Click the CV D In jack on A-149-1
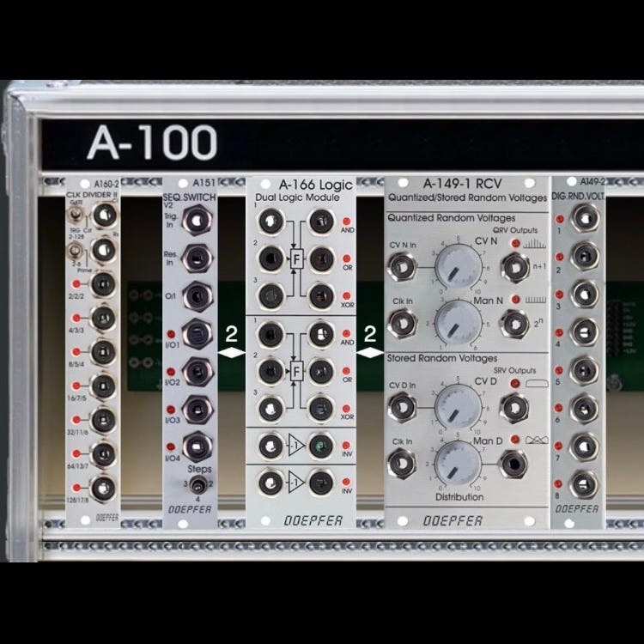644x644 pixels. [402, 408]
